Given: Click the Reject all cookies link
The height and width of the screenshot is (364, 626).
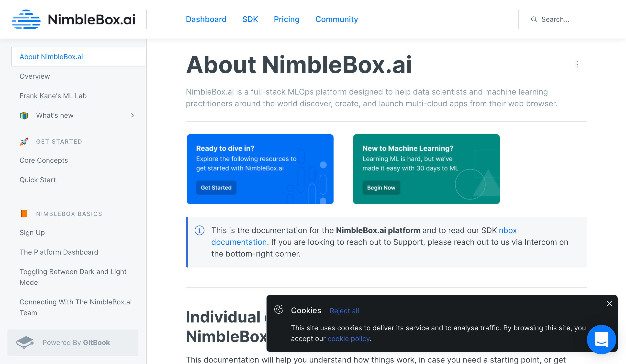Looking at the screenshot, I should [344, 311].
